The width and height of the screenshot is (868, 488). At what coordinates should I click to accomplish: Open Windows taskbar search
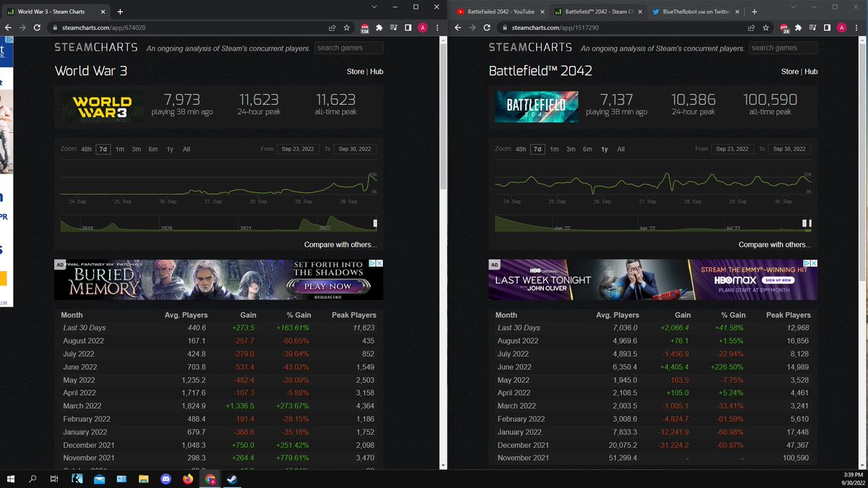(x=33, y=479)
